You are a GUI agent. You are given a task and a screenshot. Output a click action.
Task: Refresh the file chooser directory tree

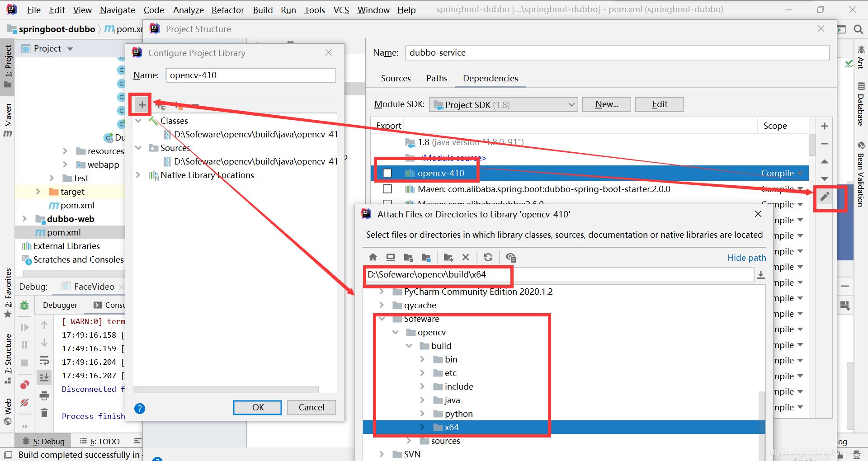pyautogui.click(x=488, y=257)
